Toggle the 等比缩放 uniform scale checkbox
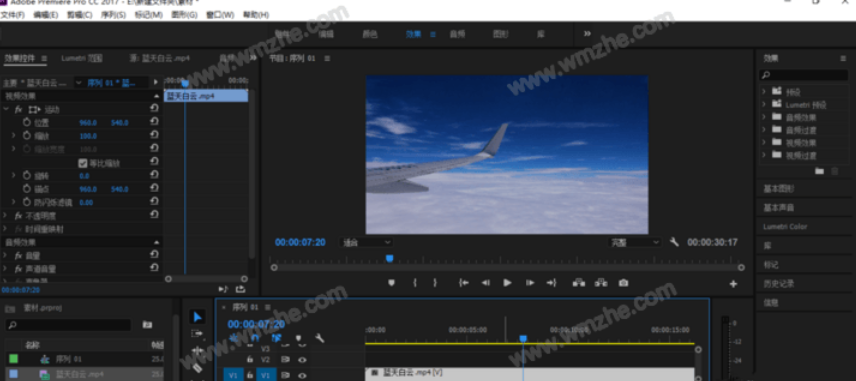The height and width of the screenshot is (381, 856). (x=83, y=163)
